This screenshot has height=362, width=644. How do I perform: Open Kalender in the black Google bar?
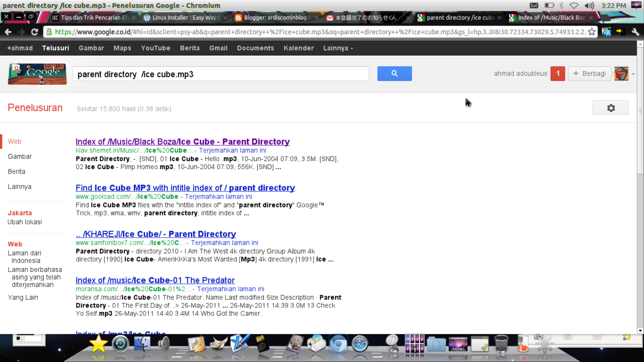(x=298, y=48)
